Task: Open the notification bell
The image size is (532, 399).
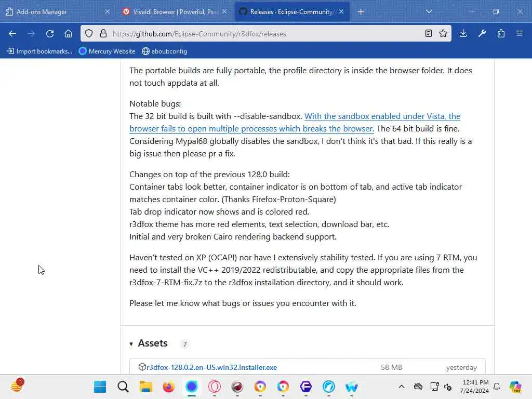Action: [497, 387]
